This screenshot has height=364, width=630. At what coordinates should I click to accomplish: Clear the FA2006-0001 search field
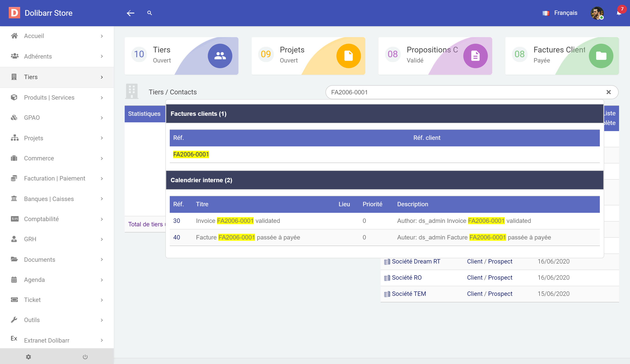point(609,92)
